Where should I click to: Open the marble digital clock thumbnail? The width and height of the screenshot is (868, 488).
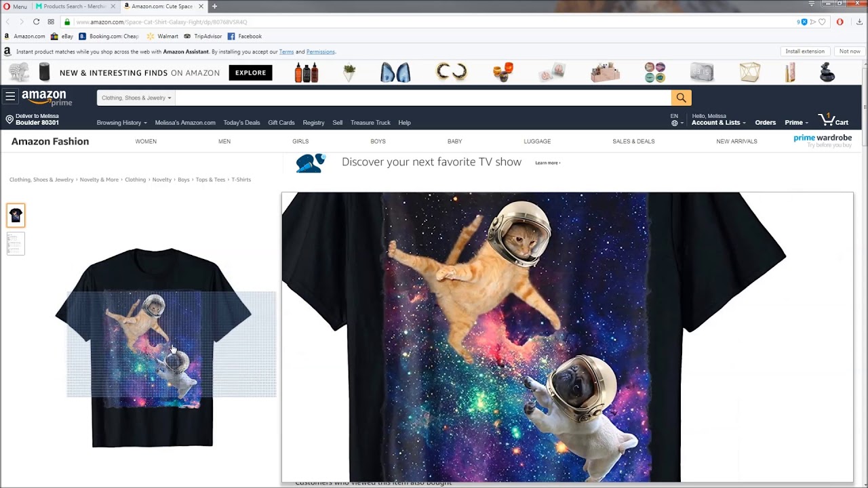pos(702,72)
